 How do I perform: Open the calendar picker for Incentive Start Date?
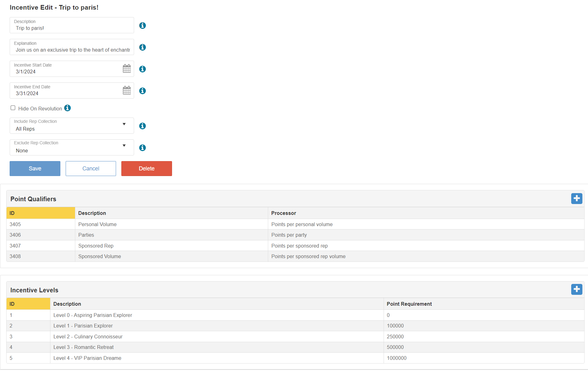click(127, 69)
